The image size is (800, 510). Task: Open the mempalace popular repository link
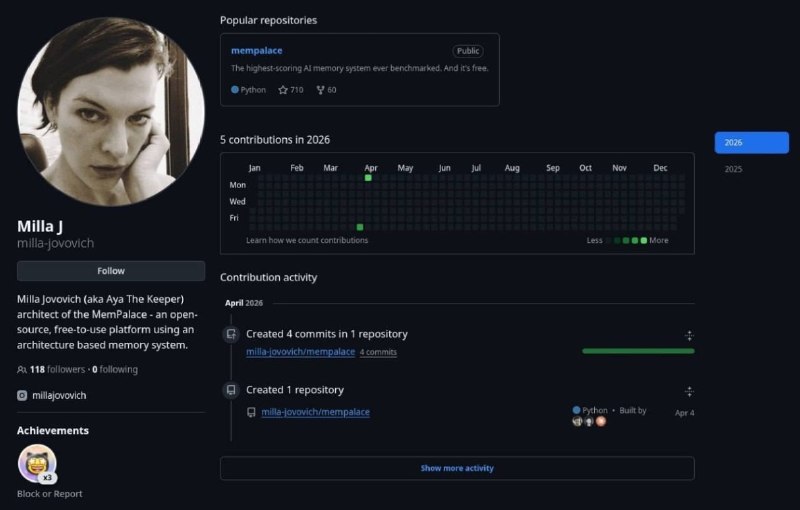tap(256, 51)
